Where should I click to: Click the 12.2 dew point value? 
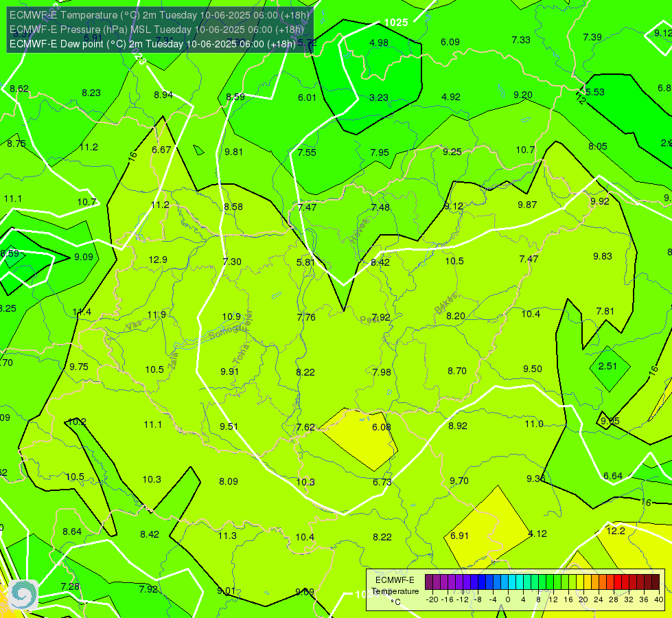pos(616,531)
